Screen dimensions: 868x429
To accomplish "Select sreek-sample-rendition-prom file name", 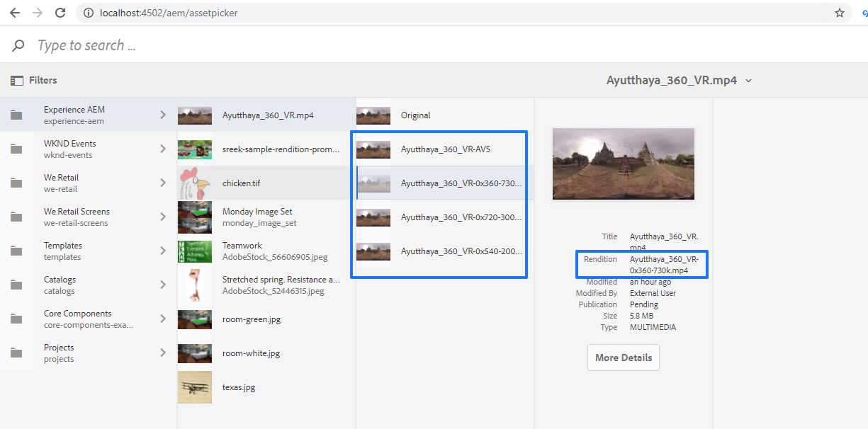I will click(281, 149).
